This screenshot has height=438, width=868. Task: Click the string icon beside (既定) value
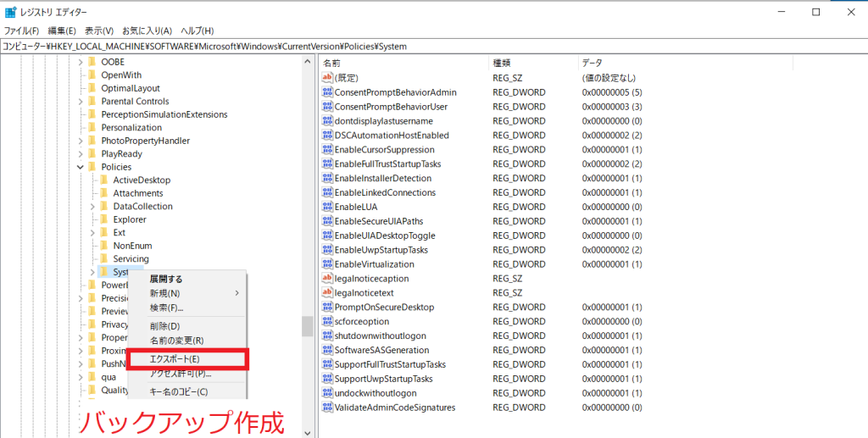click(x=327, y=78)
